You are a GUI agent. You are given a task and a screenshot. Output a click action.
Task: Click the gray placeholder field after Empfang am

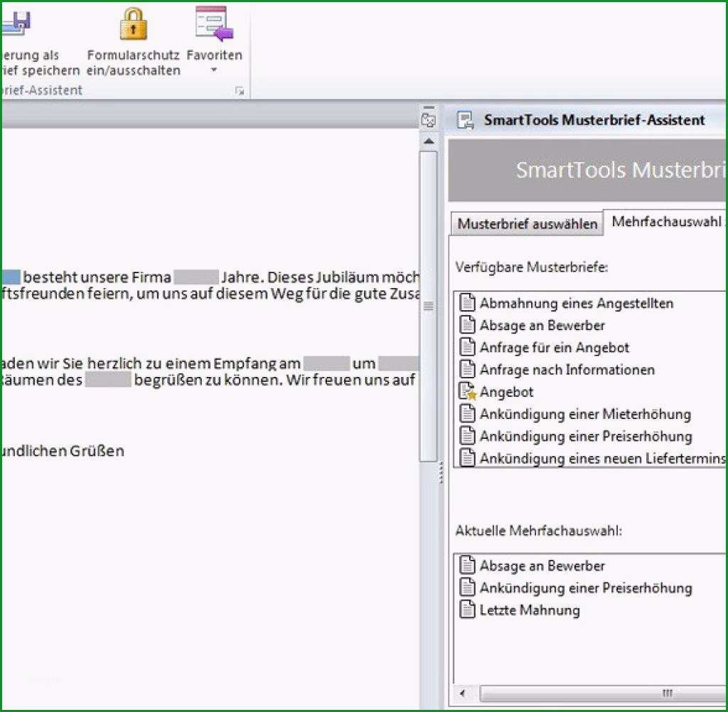pyautogui.click(x=326, y=363)
